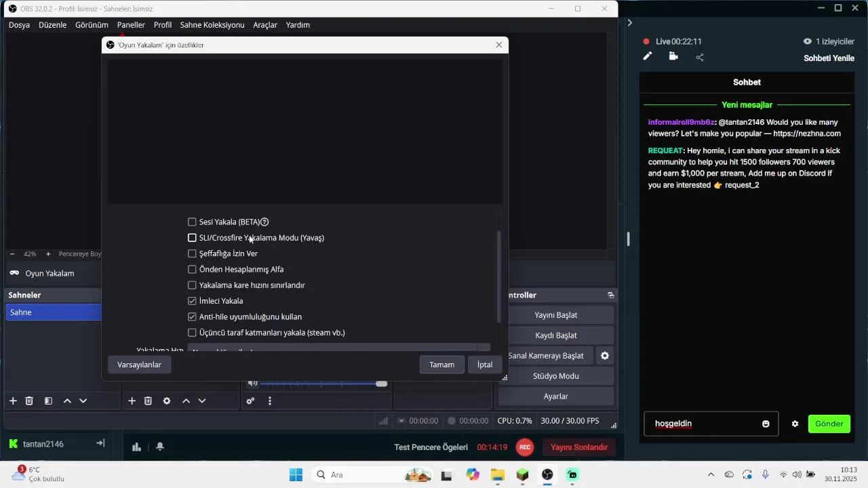The width and height of the screenshot is (868, 488).
Task: Open source properties gear icon
Action: 167,401
